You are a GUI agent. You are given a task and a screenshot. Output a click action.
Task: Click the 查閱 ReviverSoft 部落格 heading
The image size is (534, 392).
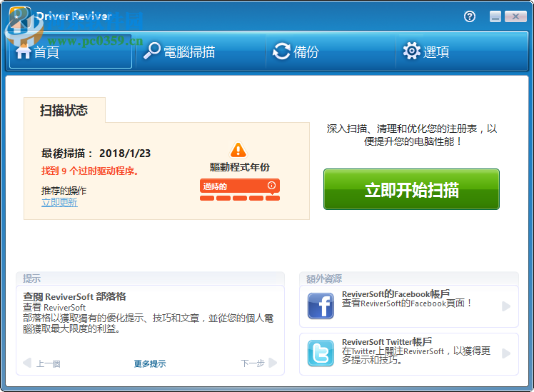(74, 296)
